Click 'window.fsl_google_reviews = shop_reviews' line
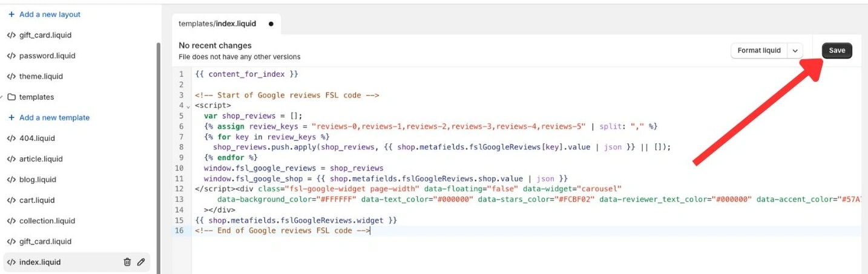868x274 pixels. click(x=294, y=168)
